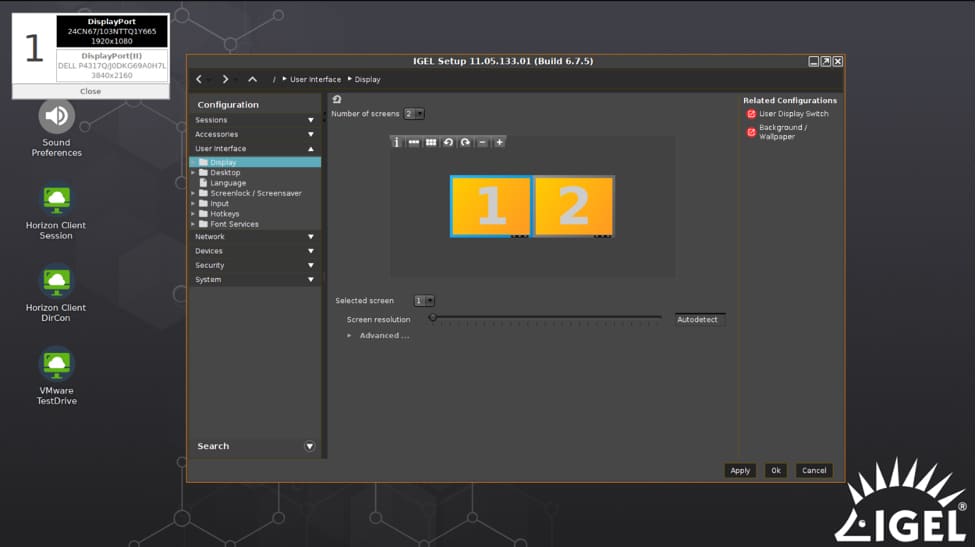Open the Selected screen dropdown
The height and width of the screenshot is (547, 977).
(x=424, y=301)
